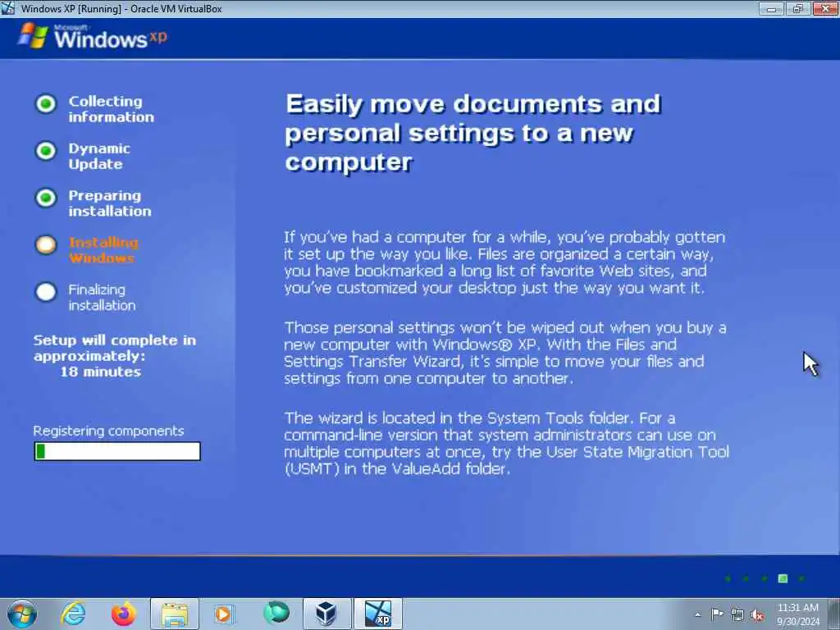Open Windows Explorer folder icon in taskbar

(175, 614)
